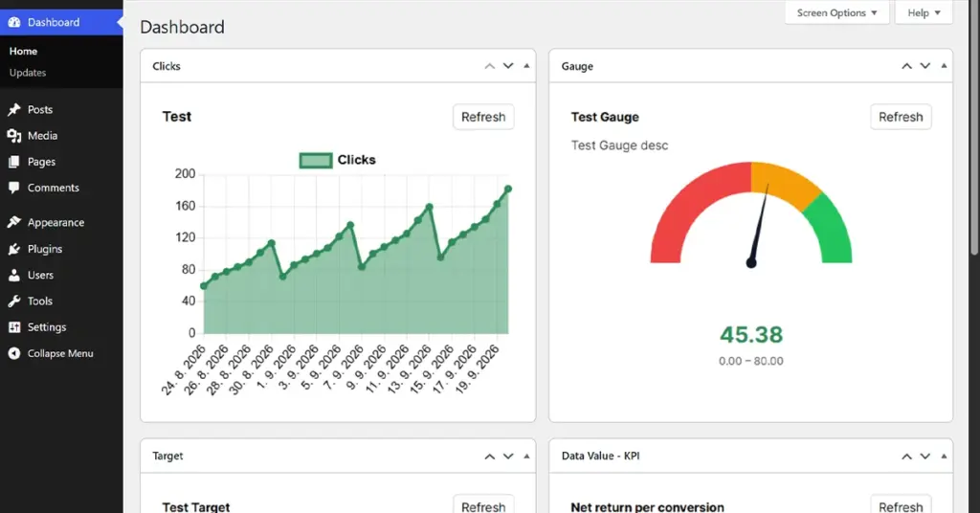Screen dimensions: 980x513
Task: Click the Net return per conversion title
Action: [648, 506]
